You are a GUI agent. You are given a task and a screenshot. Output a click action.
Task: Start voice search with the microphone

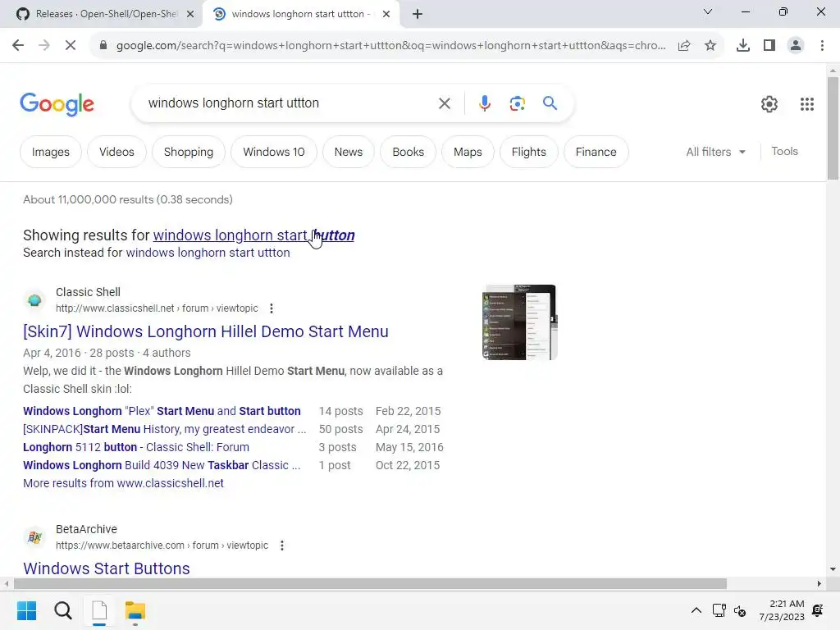pos(485,103)
